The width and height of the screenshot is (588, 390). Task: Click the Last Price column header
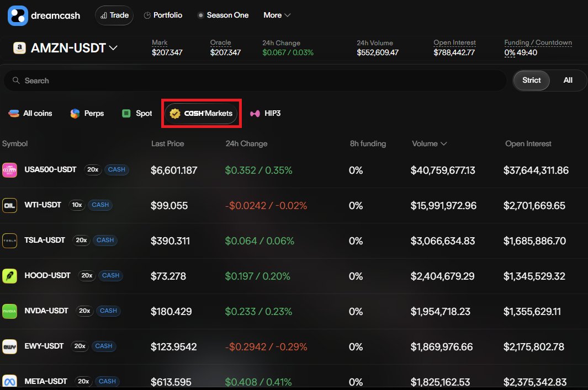coord(168,143)
